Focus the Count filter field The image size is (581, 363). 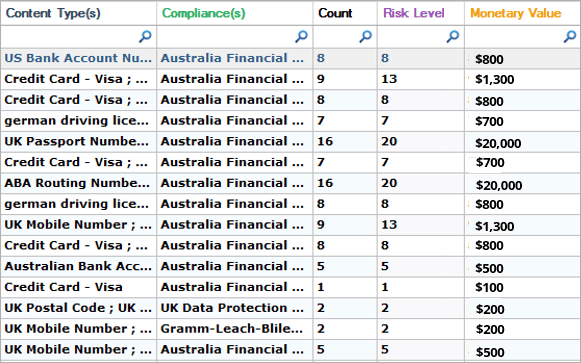(x=345, y=37)
